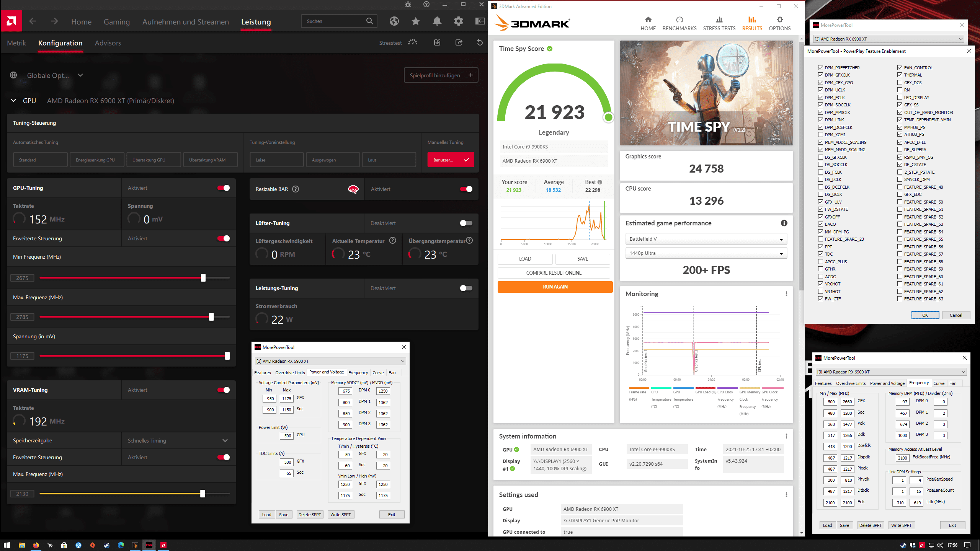Expand Battlefield V game dropdown

tap(706, 239)
